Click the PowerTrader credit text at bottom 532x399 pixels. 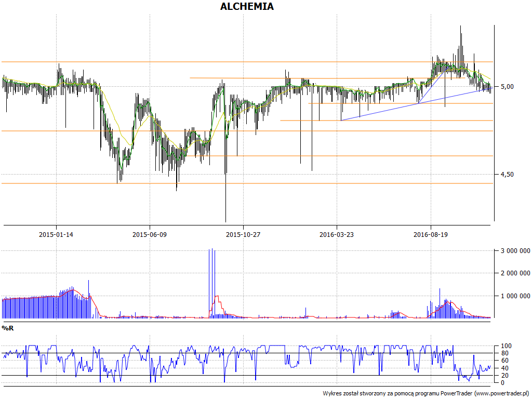tap(426, 394)
